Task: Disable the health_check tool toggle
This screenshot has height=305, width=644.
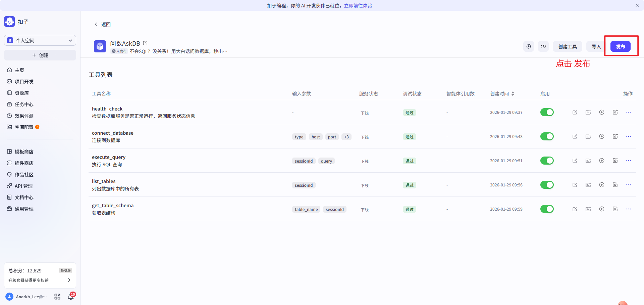Action: pyautogui.click(x=547, y=112)
